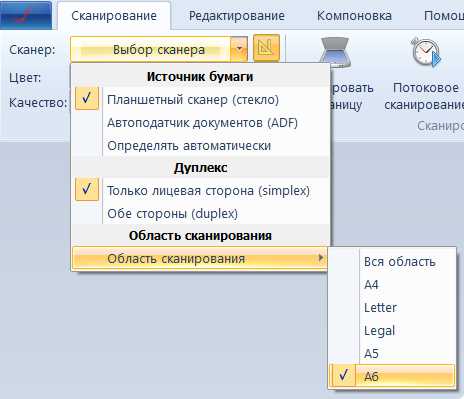Click the scan page scanner icon
The image size is (464, 399).
click(x=336, y=52)
